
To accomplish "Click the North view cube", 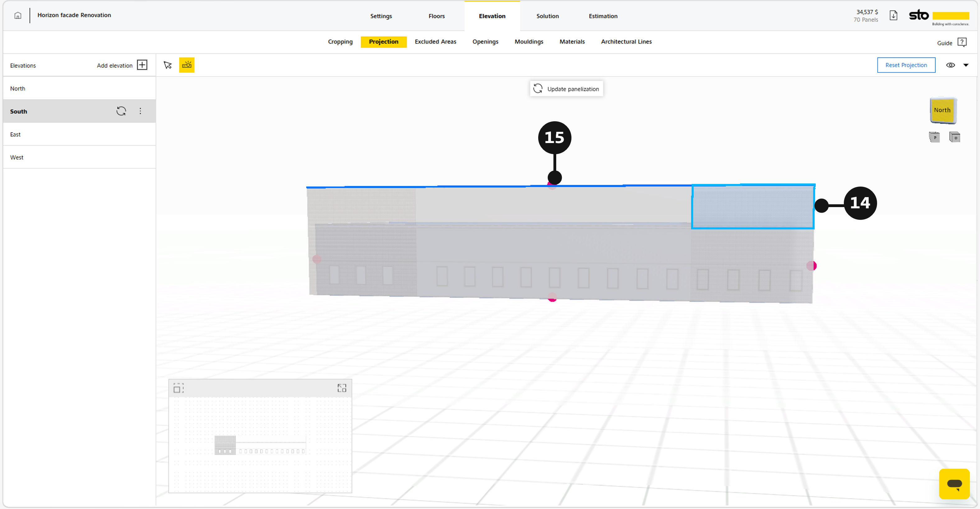I will [x=943, y=110].
